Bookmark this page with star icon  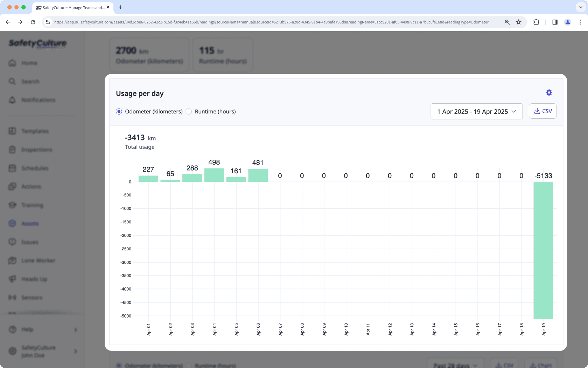[x=519, y=22]
